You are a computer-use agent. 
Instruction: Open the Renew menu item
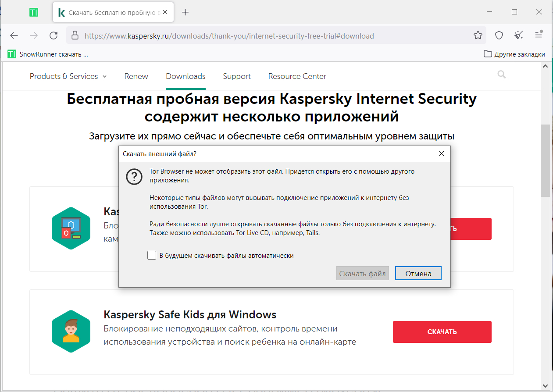point(136,76)
